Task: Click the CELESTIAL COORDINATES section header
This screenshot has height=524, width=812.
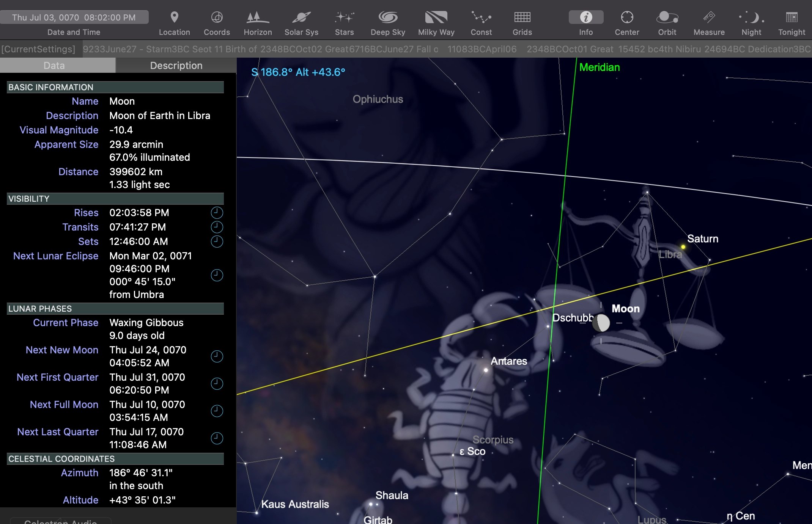Action: click(115, 459)
